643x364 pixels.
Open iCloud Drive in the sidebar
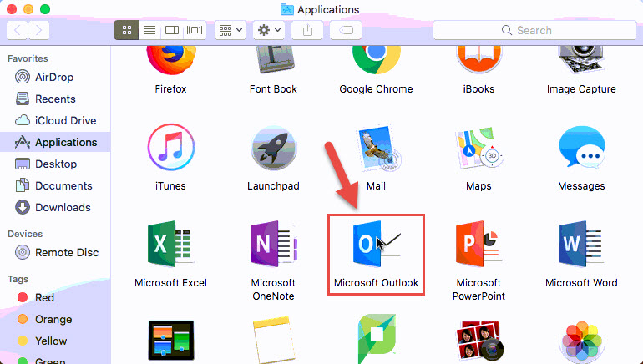pos(55,120)
